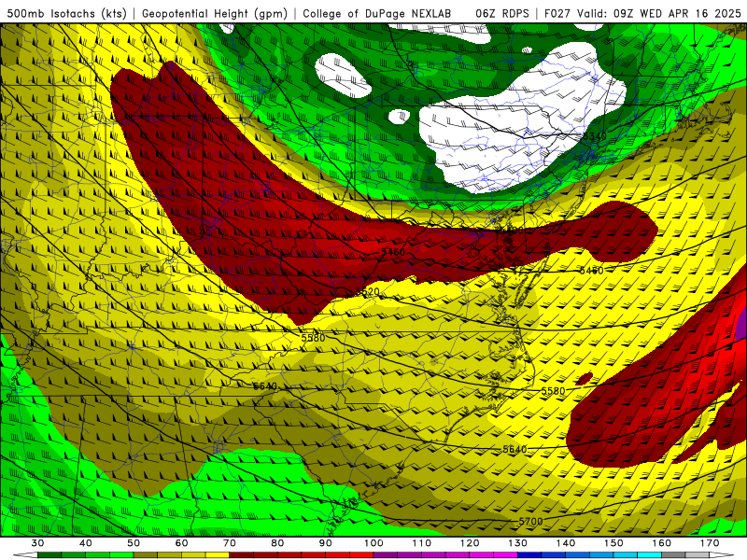The image size is (747, 560).
Task: Select the 130 value on the color scale
Action: tap(518, 543)
